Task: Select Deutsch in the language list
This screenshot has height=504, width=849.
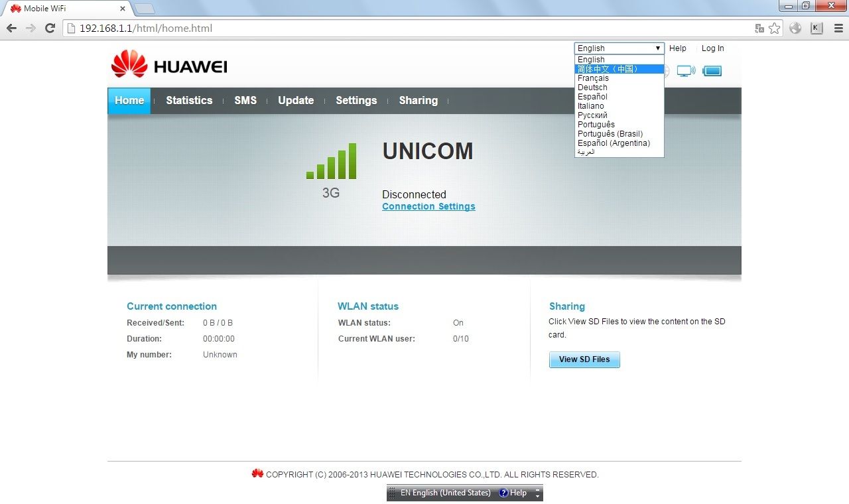Action: pyautogui.click(x=620, y=88)
